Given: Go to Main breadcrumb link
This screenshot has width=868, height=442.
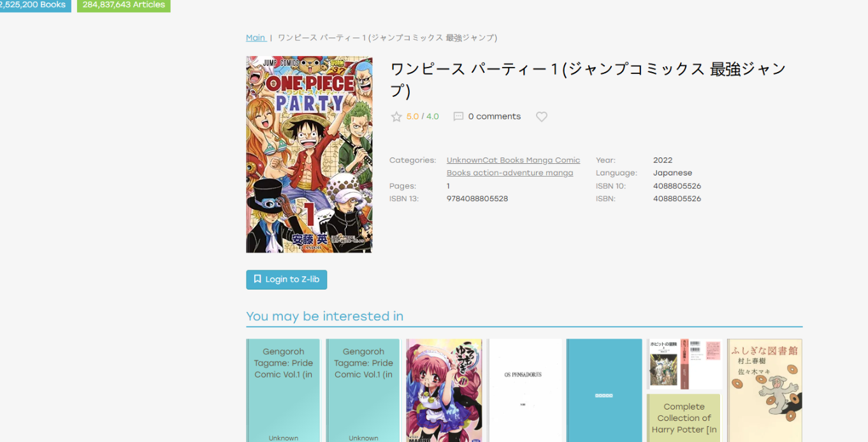Looking at the screenshot, I should (256, 38).
